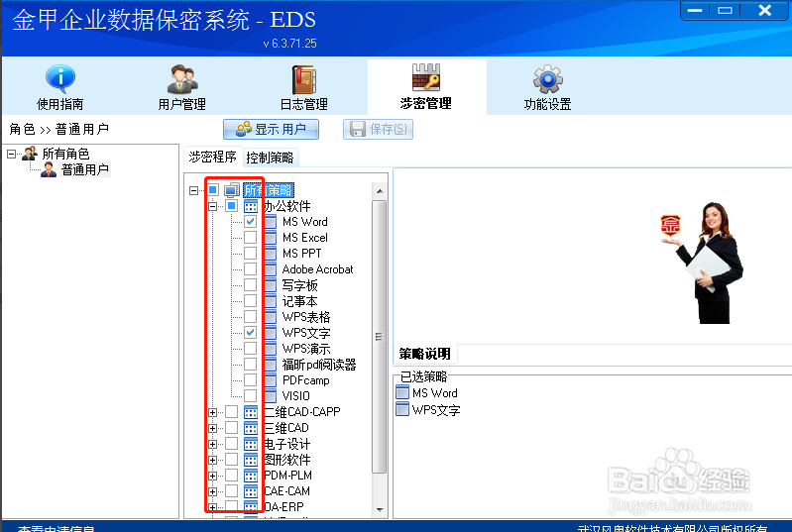Select the 图形软件 tree label

coord(286,460)
